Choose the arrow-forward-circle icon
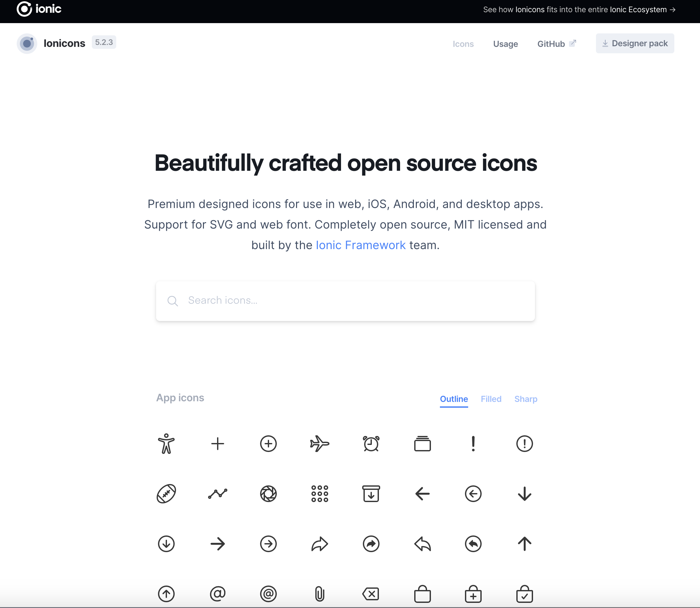Viewport: 700px width, 608px height. point(268,544)
